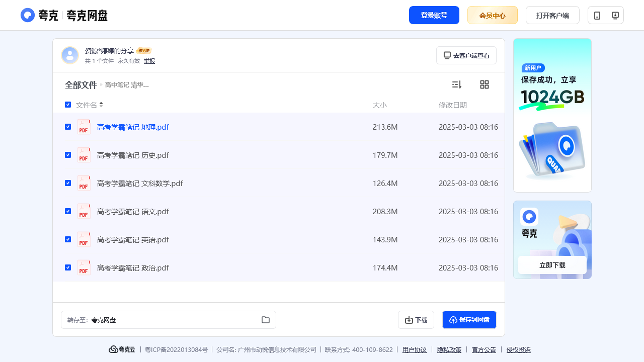Open 用户协议 link
The image size is (644, 362).
click(x=415, y=350)
